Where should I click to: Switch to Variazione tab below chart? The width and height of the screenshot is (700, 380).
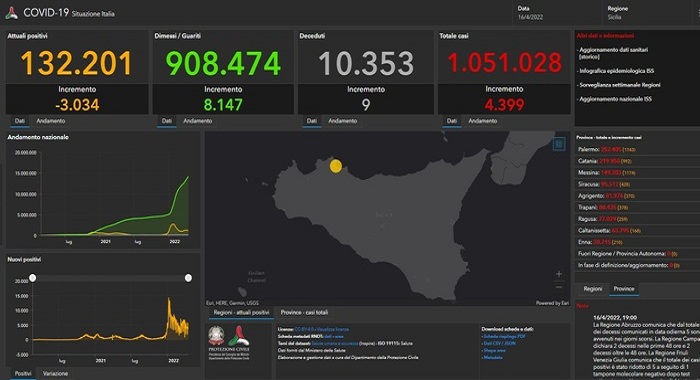click(x=55, y=373)
